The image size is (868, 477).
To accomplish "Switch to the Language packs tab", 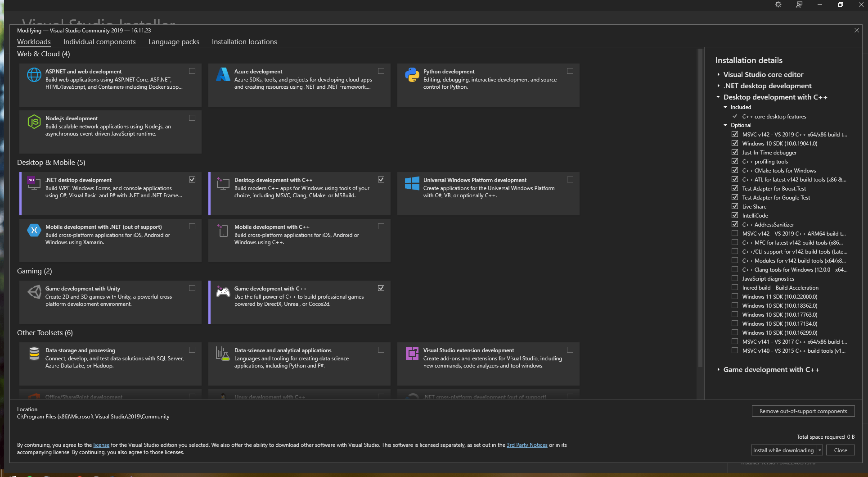I will (174, 42).
